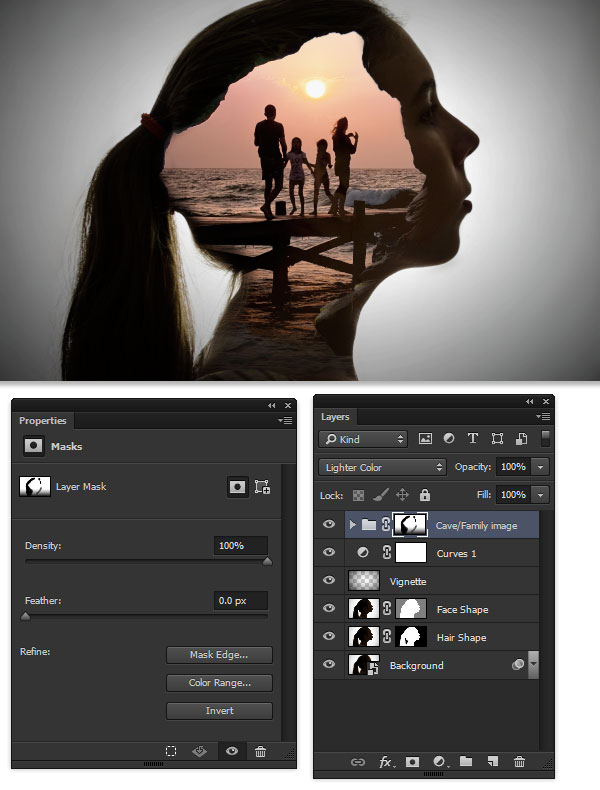The height and width of the screenshot is (790, 600).
Task: Select the add vector mask icon
Action: pyautogui.click(x=262, y=487)
